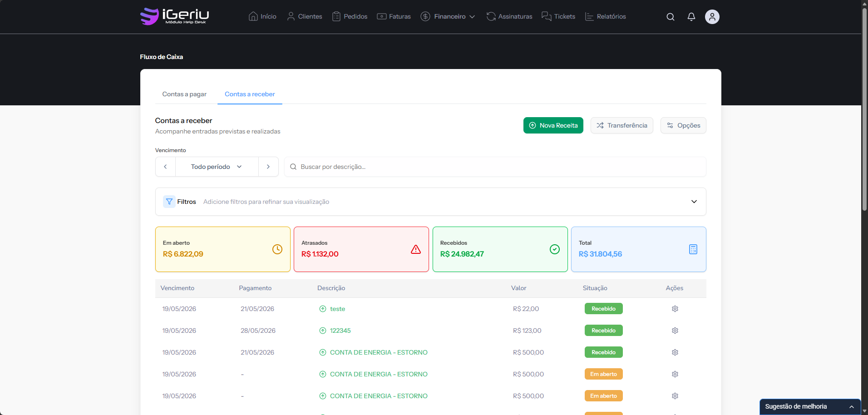Click the Pagamento column header
Image resolution: width=868 pixels, height=415 pixels.
[255, 288]
